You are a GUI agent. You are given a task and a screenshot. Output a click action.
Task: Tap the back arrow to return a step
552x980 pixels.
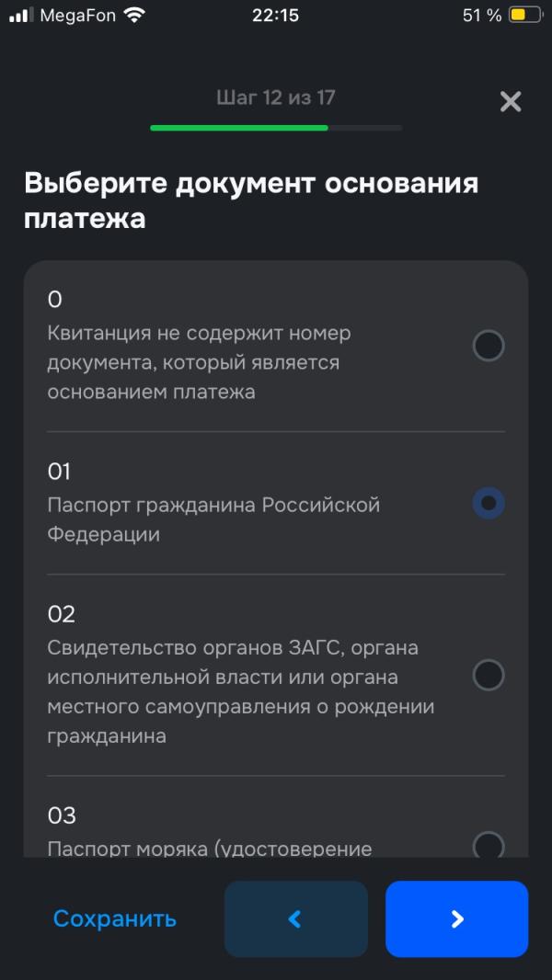pyautogui.click(x=295, y=918)
